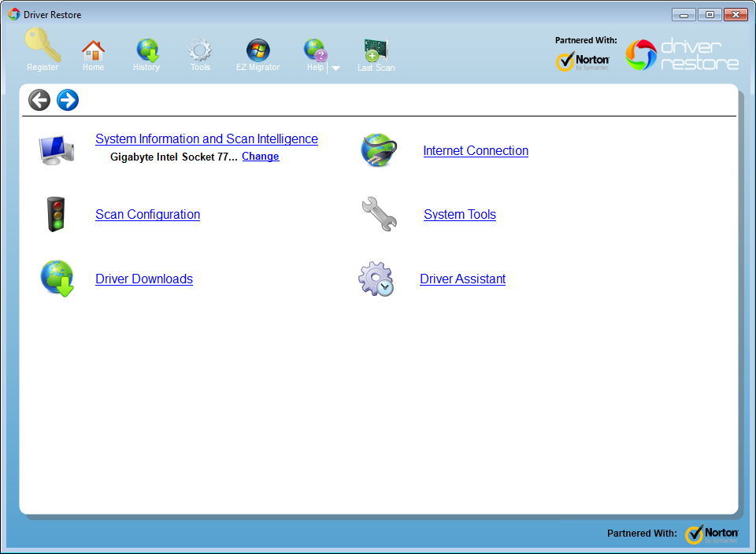756x554 pixels.
Task: Open Driver Downloads
Action: click(144, 279)
